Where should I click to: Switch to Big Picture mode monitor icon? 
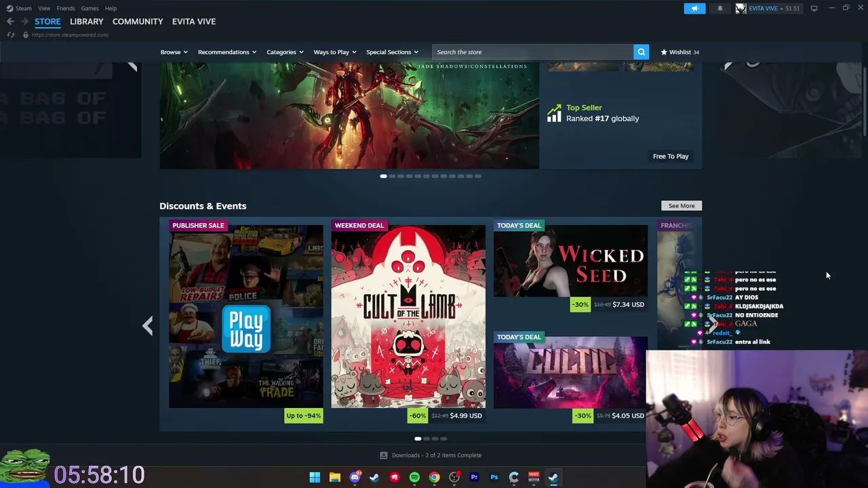[x=814, y=8]
